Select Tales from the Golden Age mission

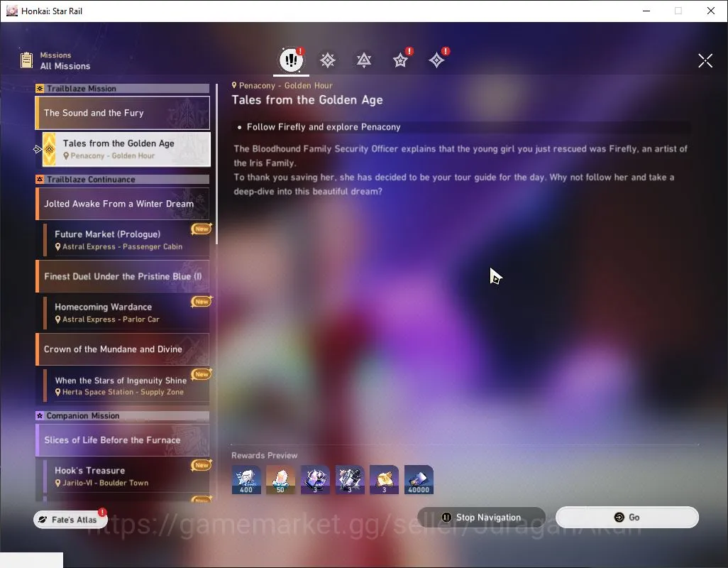pos(126,149)
